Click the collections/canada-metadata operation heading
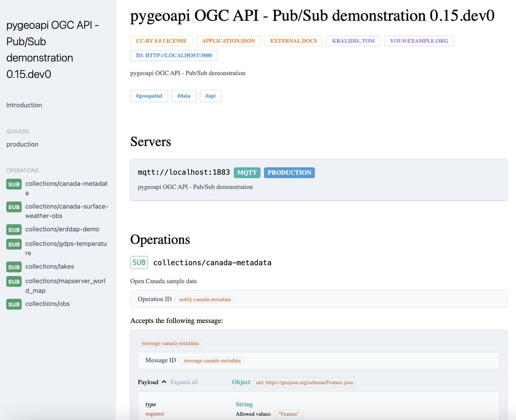Screen dimensions: 516x420 [212, 262]
